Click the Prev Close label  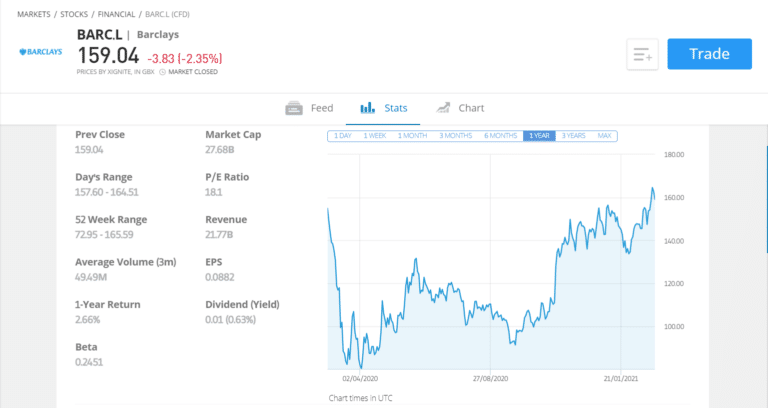100,135
